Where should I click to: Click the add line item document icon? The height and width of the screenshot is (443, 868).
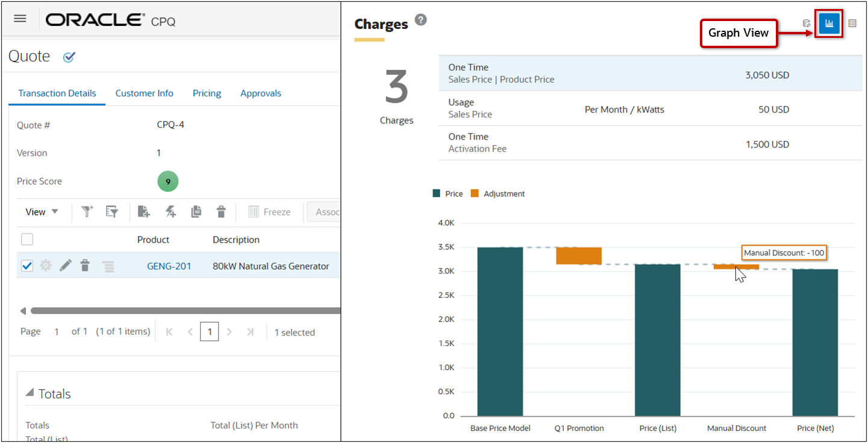coord(143,211)
